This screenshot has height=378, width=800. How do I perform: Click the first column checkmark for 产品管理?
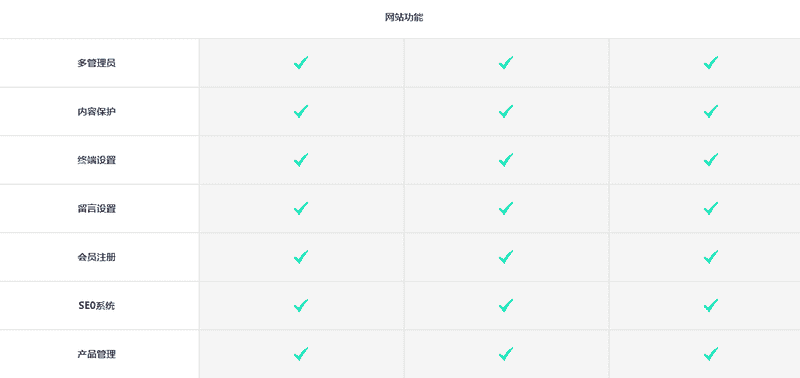[301, 354]
